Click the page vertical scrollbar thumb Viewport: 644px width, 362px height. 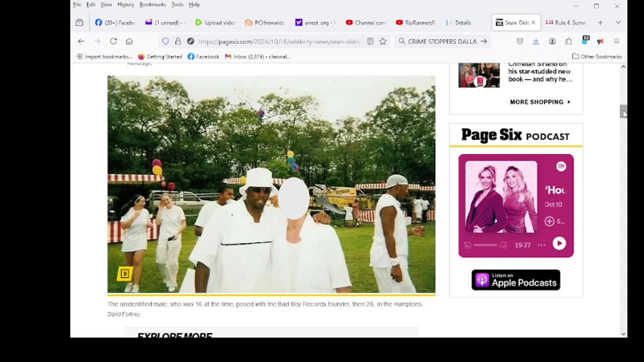(623, 111)
